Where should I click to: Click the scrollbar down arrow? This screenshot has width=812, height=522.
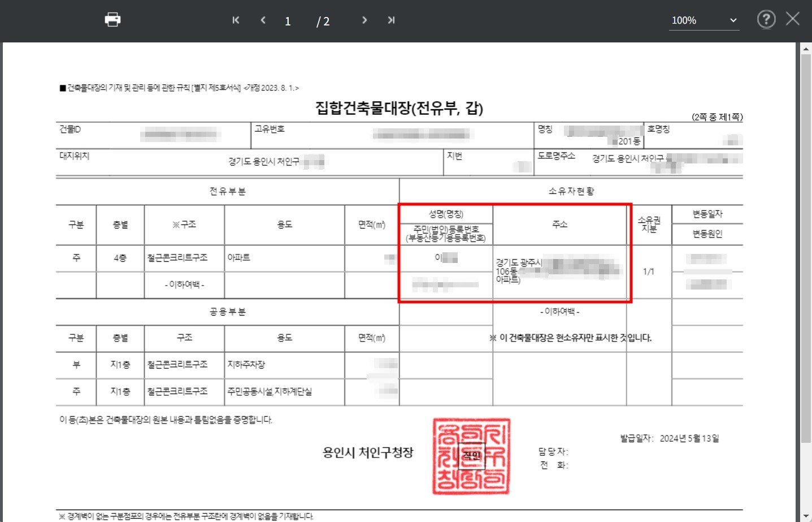tap(806, 517)
